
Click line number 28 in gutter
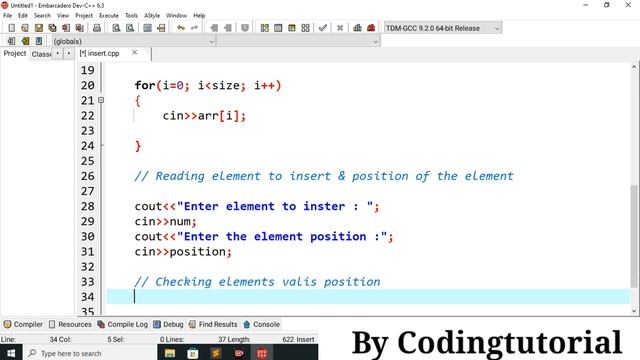(x=87, y=206)
